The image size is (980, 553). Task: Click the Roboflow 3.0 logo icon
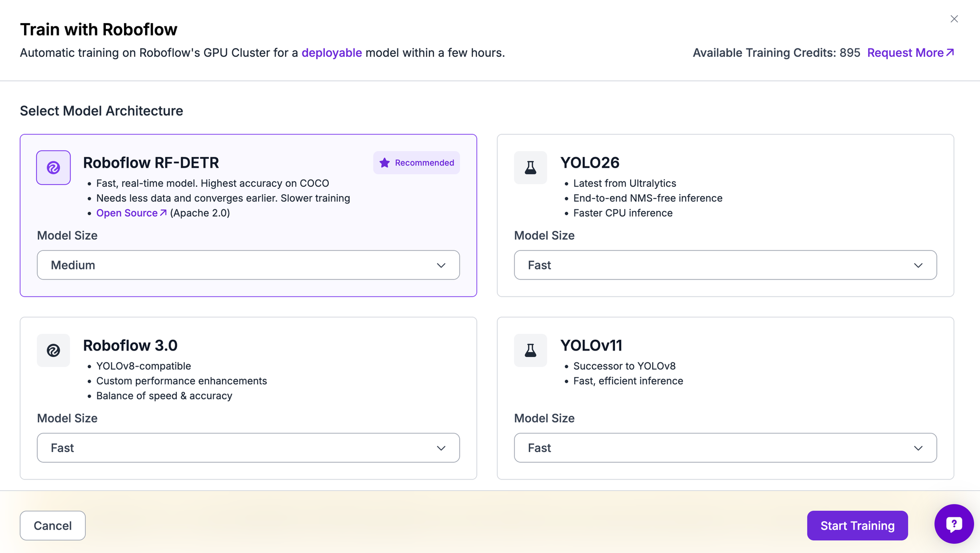point(53,351)
